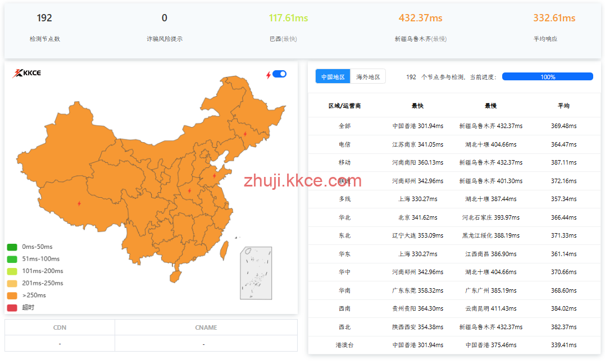Click the 港澳台 region row
This screenshot has width=605, height=364.
(344, 345)
